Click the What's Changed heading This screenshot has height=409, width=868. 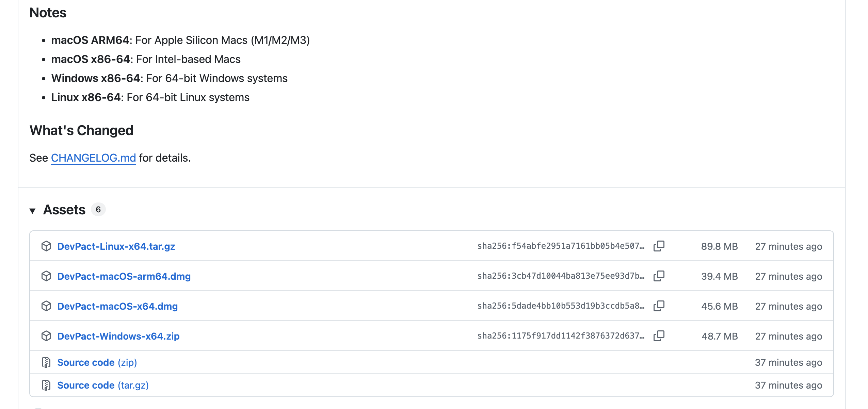[81, 130]
